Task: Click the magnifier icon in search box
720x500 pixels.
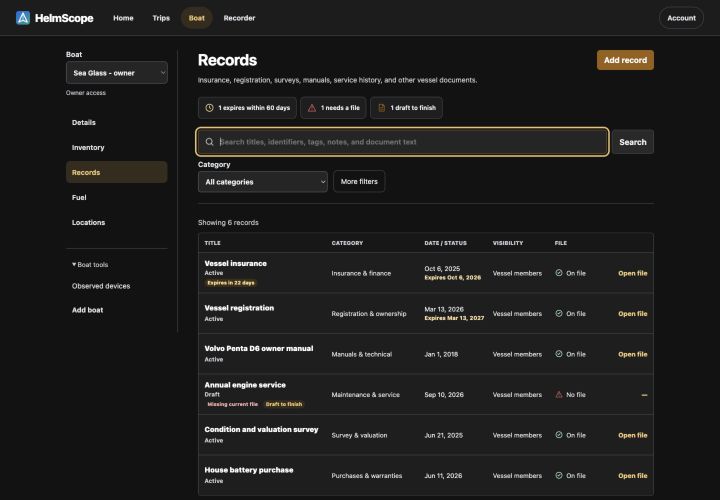Action: 209,142
